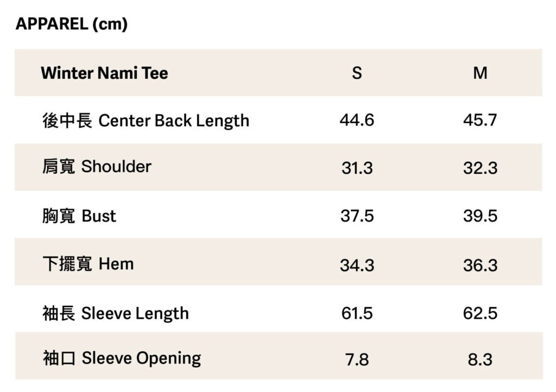Click the 7.8 sleeve opening value
The width and height of the screenshot is (556, 392).
click(357, 359)
